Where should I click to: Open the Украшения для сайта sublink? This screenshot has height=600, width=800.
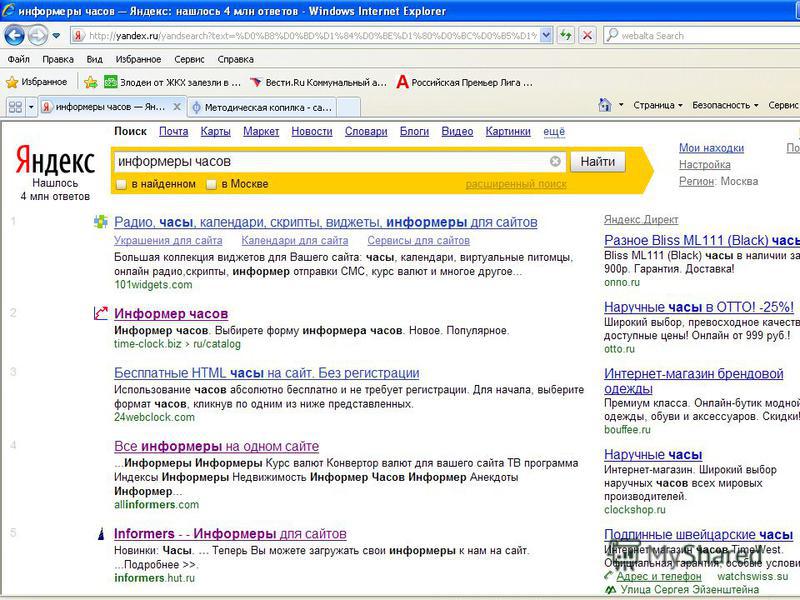(168, 240)
